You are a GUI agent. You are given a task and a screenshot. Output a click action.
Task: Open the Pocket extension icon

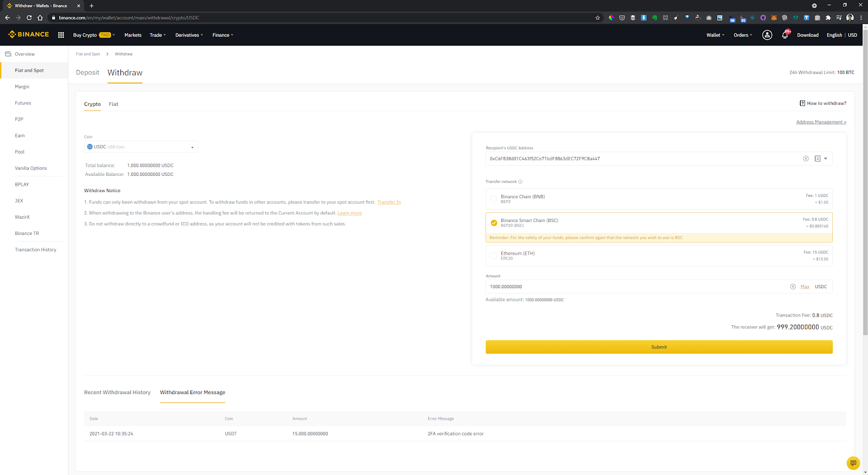click(622, 17)
